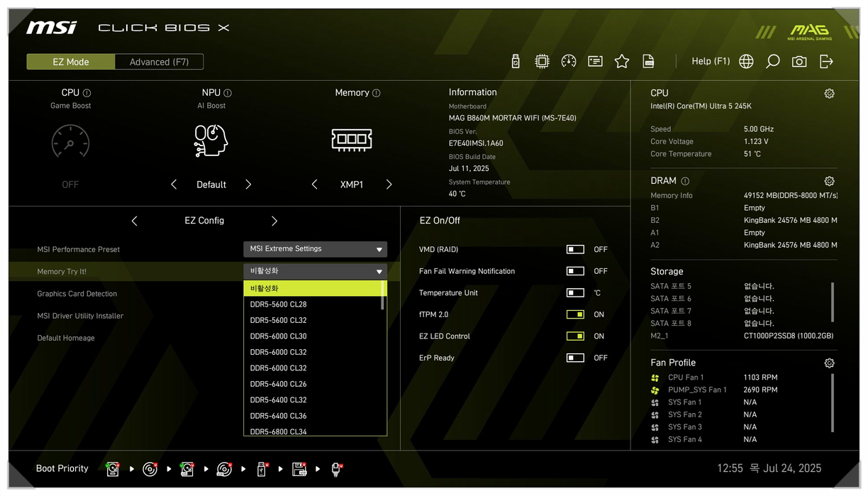Open the Fan Profile settings gear
Image resolution: width=868 pixels, height=496 pixels.
tap(829, 363)
